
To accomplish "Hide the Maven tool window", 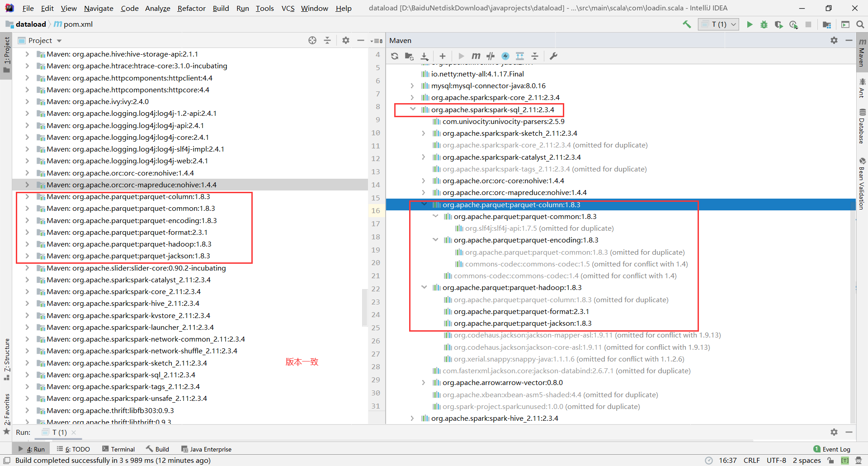I will coord(849,40).
